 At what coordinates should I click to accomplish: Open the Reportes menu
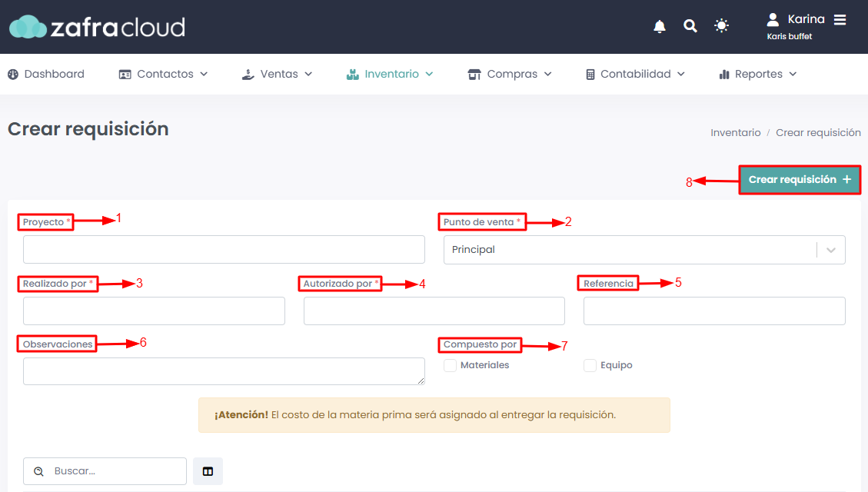pyautogui.click(x=758, y=74)
